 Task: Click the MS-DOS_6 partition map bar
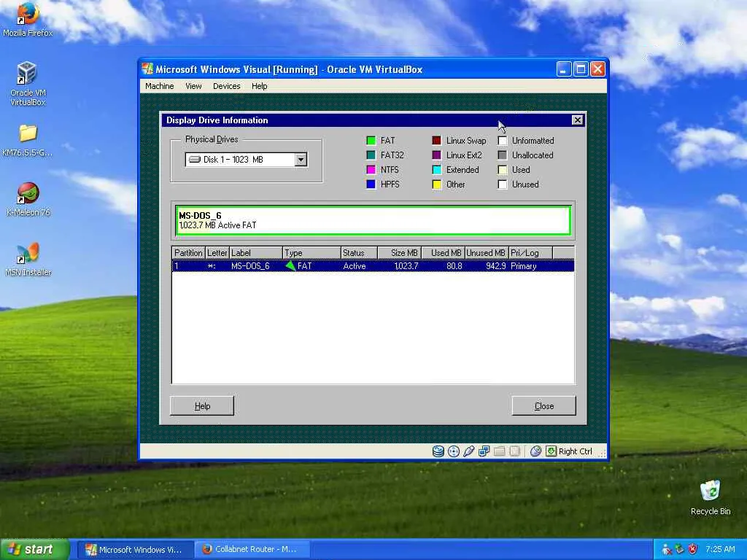pos(373,220)
